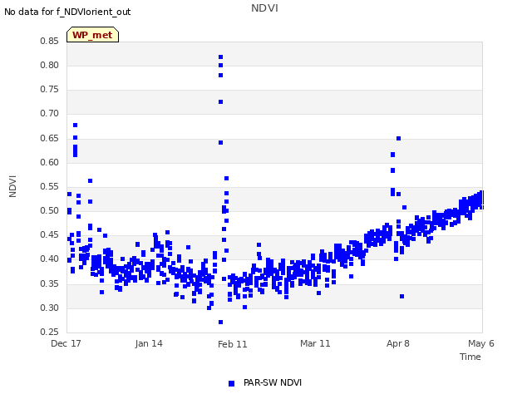Click the 0.70 y-axis tick label

tap(50, 113)
